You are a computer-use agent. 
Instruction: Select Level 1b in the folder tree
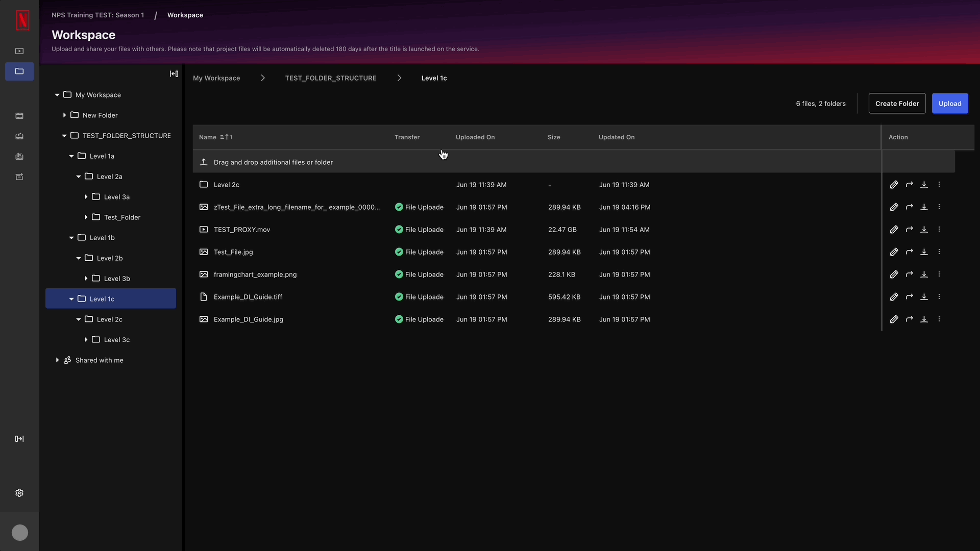pos(102,237)
